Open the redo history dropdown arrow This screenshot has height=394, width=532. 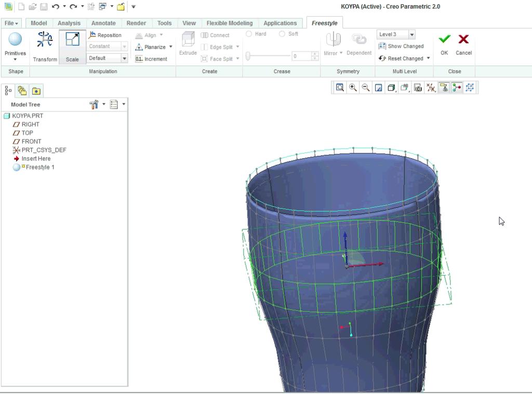(x=83, y=6)
